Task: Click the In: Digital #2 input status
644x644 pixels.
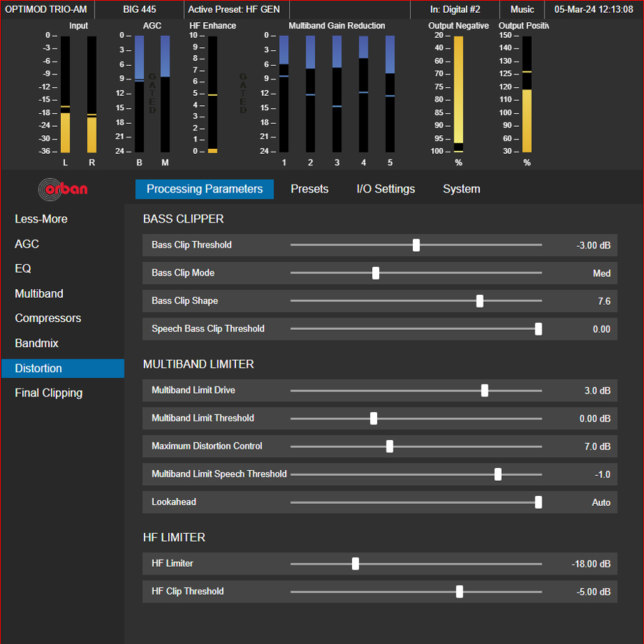Action: (455, 9)
